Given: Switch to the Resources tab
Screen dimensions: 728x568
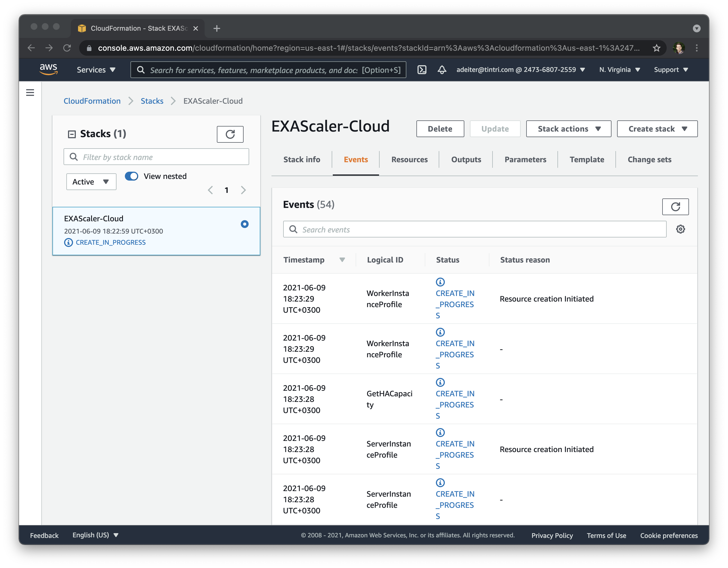Looking at the screenshot, I should (x=409, y=160).
